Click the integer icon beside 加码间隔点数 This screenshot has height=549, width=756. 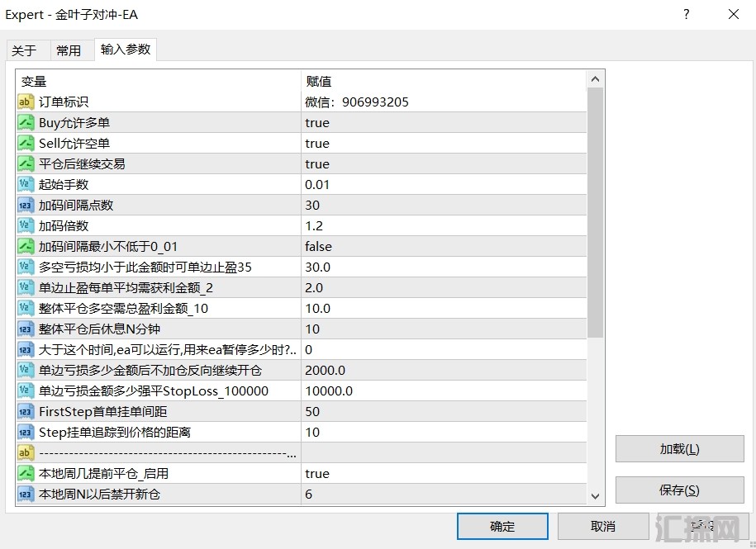(26, 205)
